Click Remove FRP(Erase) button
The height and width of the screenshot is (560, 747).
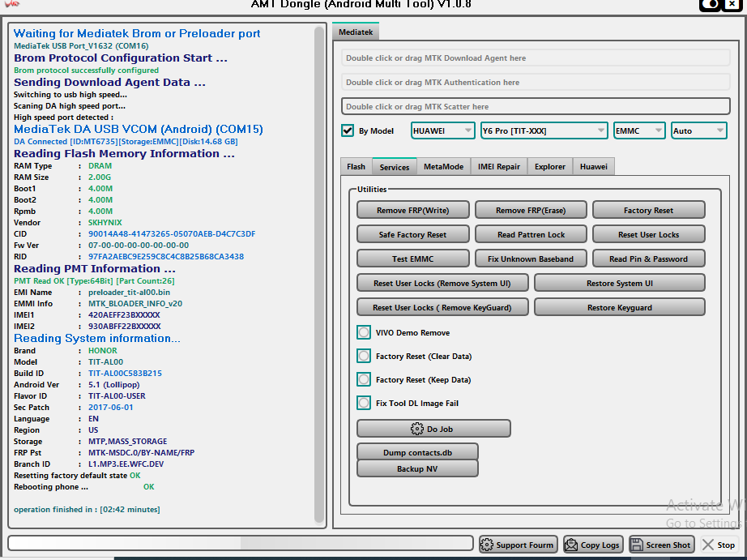click(x=531, y=210)
